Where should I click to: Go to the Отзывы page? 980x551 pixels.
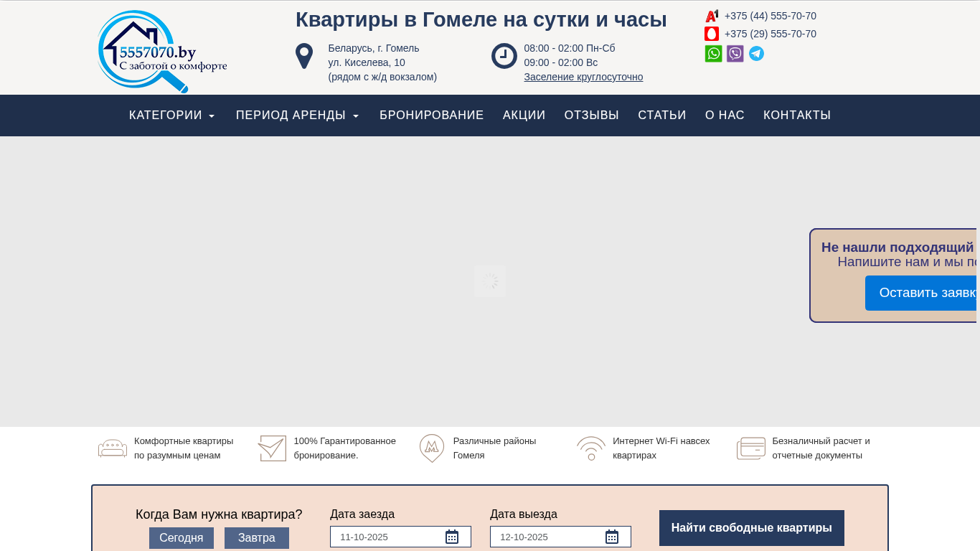pos(591,116)
